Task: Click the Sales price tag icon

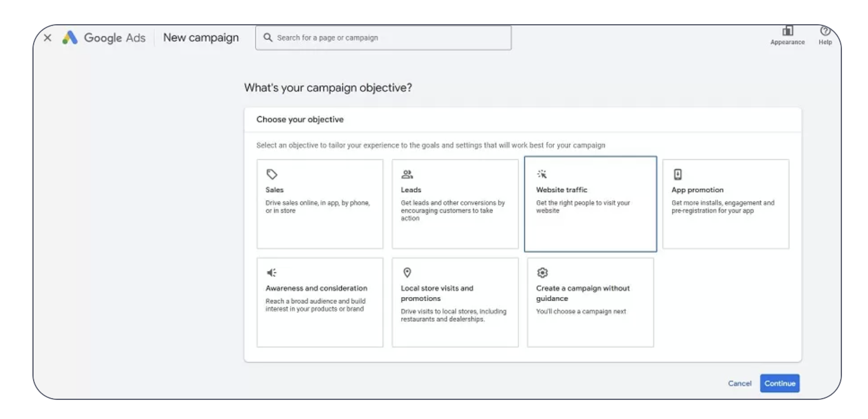Action: tap(272, 174)
